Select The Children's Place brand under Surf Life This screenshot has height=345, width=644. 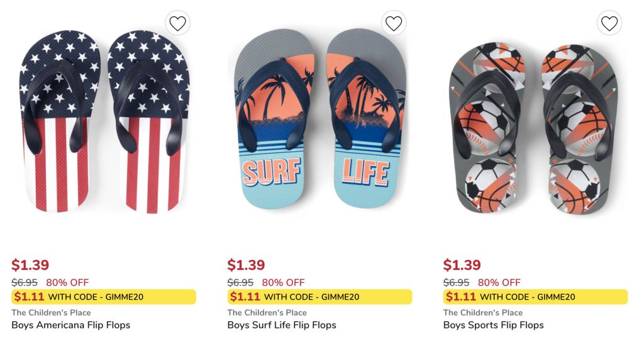tap(267, 312)
